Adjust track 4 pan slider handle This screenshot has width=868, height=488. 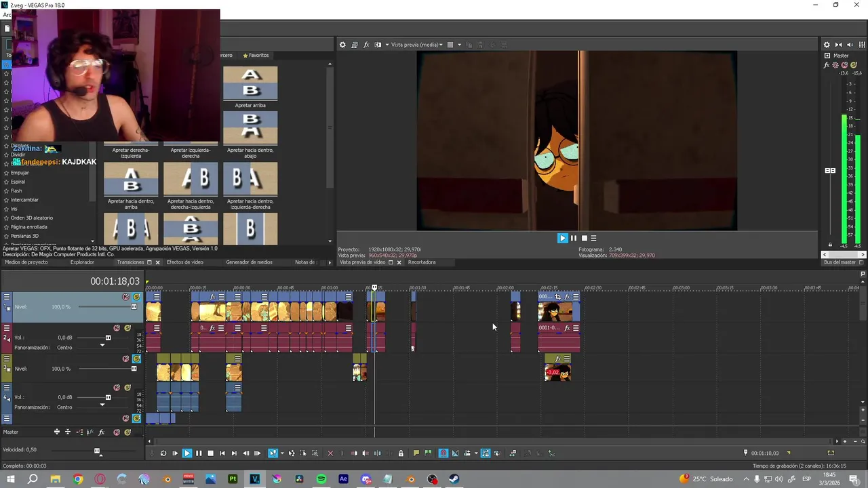pos(102,405)
